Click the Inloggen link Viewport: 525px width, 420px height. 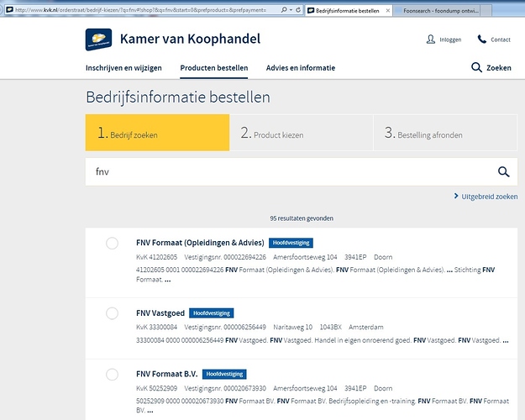coord(450,39)
